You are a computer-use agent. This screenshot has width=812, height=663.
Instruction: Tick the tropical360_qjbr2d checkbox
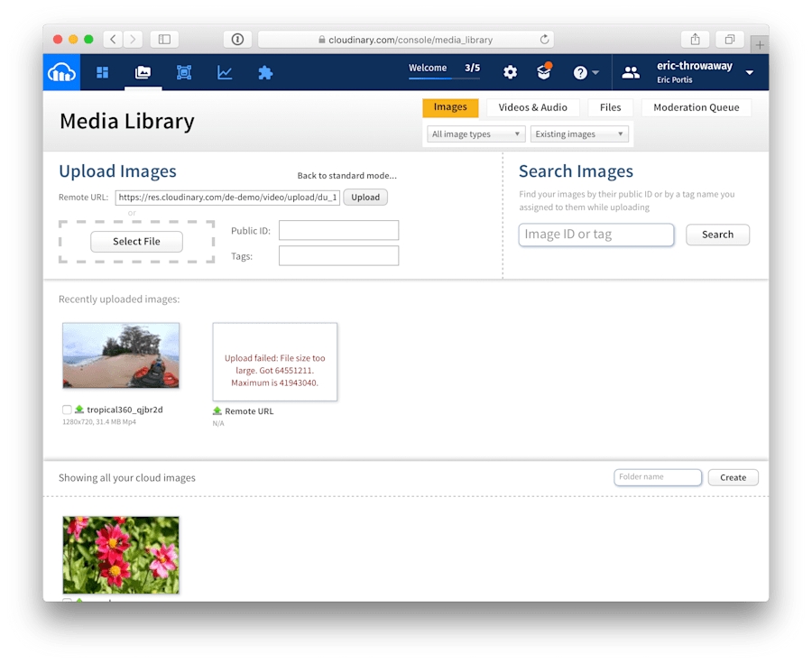point(67,410)
